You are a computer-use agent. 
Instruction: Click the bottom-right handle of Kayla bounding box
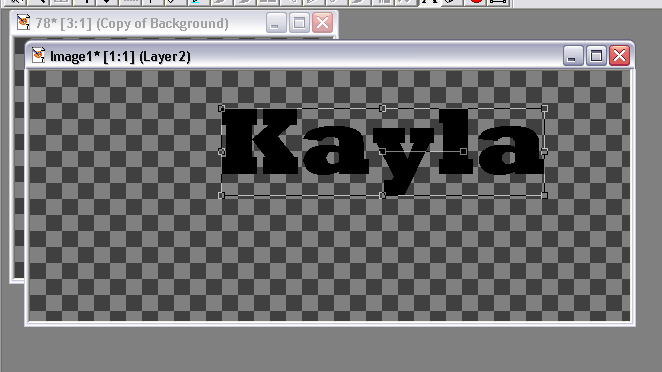[x=545, y=195]
